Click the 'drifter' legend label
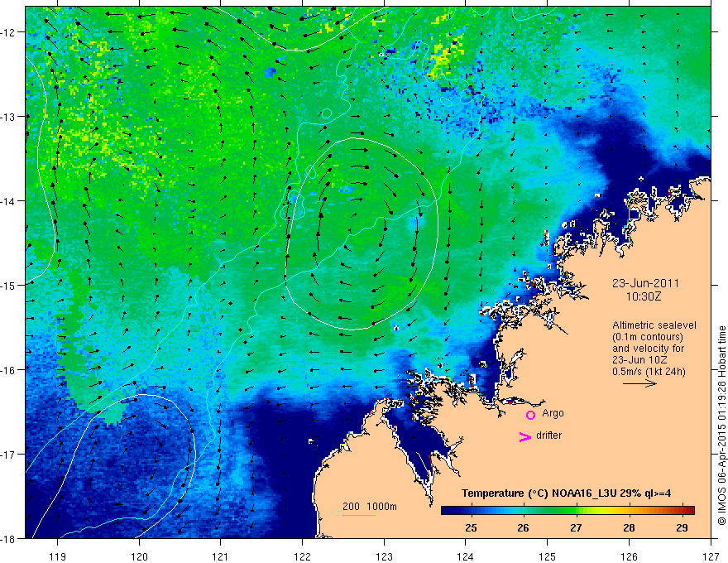Image resolution: width=728 pixels, height=563 pixels. [548, 435]
